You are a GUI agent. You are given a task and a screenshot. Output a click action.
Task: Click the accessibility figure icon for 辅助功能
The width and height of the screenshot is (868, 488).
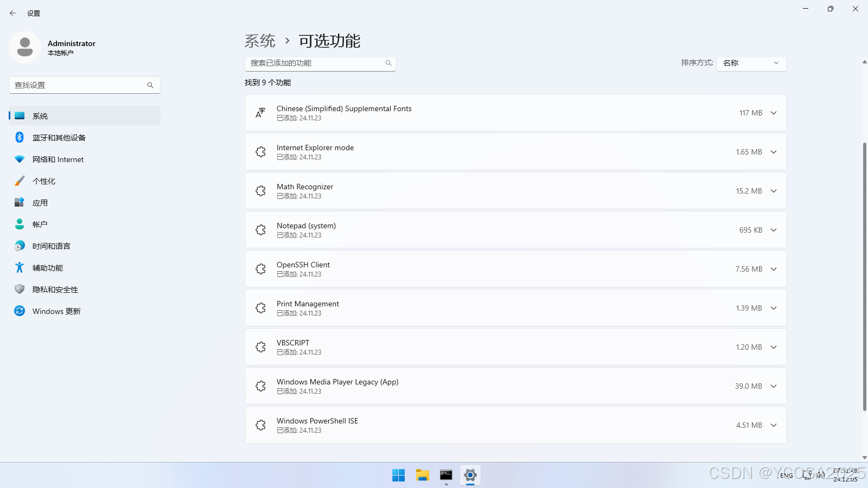[20, 267]
